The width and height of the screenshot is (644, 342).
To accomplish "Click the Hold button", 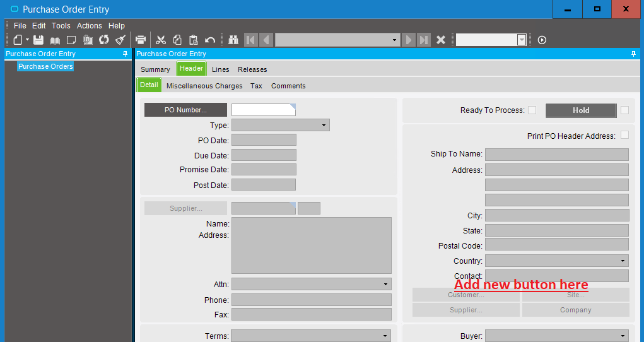I will pyautogui.click(x=581, y=110).
